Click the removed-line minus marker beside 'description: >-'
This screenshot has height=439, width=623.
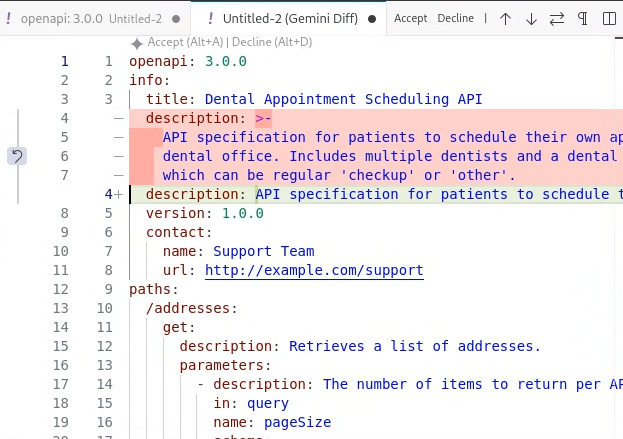click(118, 118)
